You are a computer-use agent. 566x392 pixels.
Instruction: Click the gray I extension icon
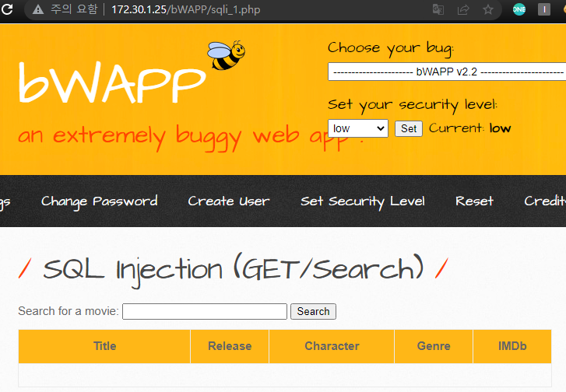(x=544, y=9)
